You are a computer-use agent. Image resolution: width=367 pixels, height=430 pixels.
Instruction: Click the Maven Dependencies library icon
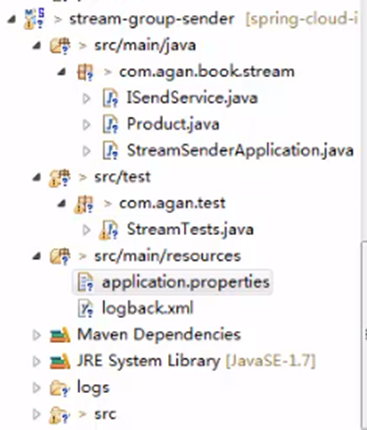[x=60, y=335]
